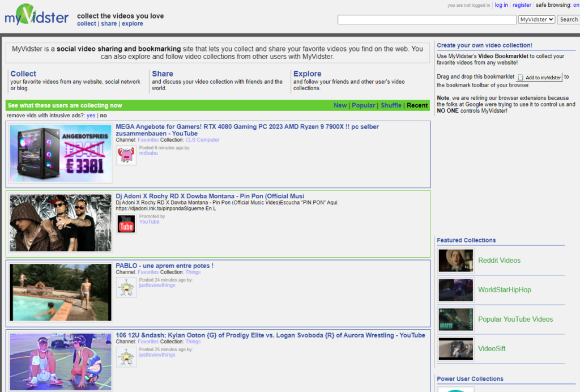Go to share in header tagline

coord(109,24)
